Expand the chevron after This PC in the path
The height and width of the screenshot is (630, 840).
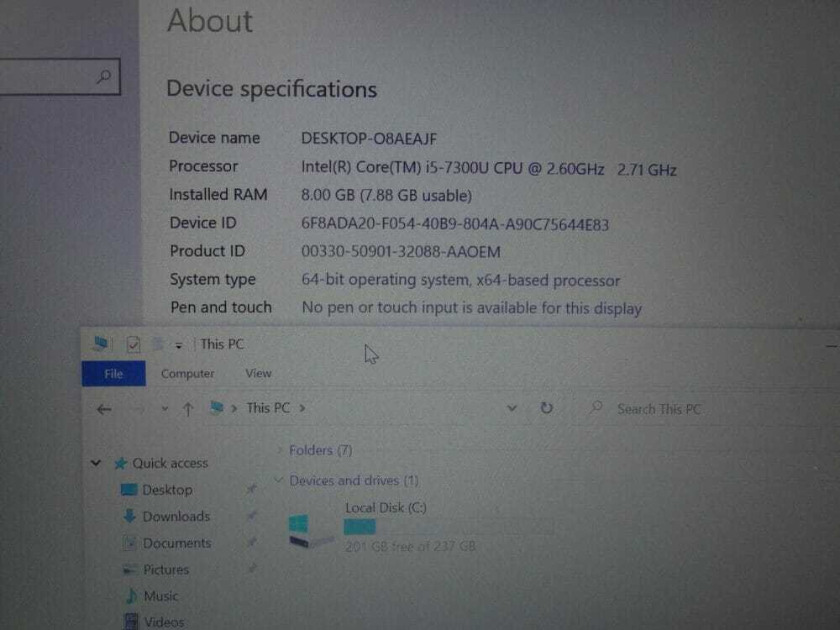pyautogui.click(x=302, y=408)
